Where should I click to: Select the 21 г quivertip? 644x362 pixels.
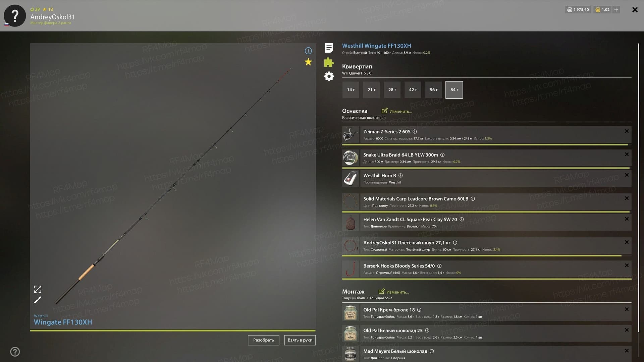(x=372, y=90)
